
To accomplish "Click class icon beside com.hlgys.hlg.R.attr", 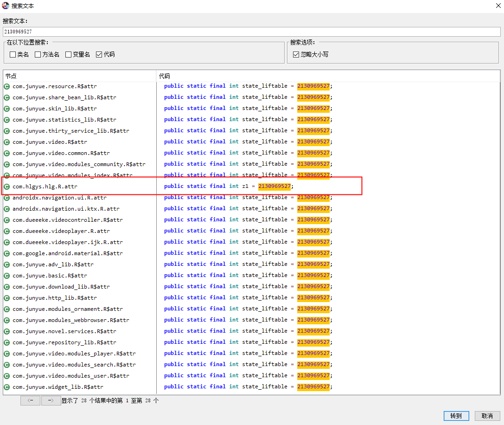I will click(x=7, y=187).
